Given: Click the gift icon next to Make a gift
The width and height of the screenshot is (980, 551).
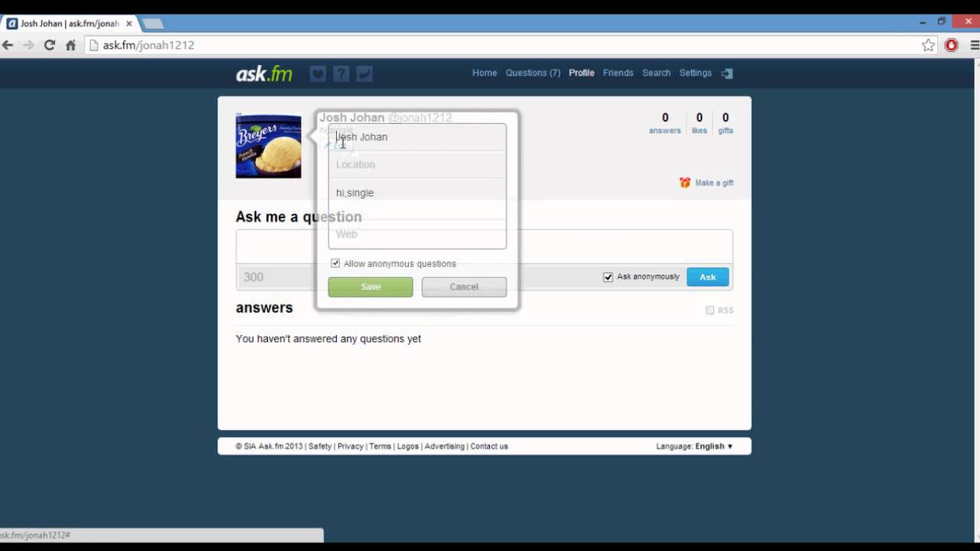Looking at the screenshot, I should click(x=684, y=183).
